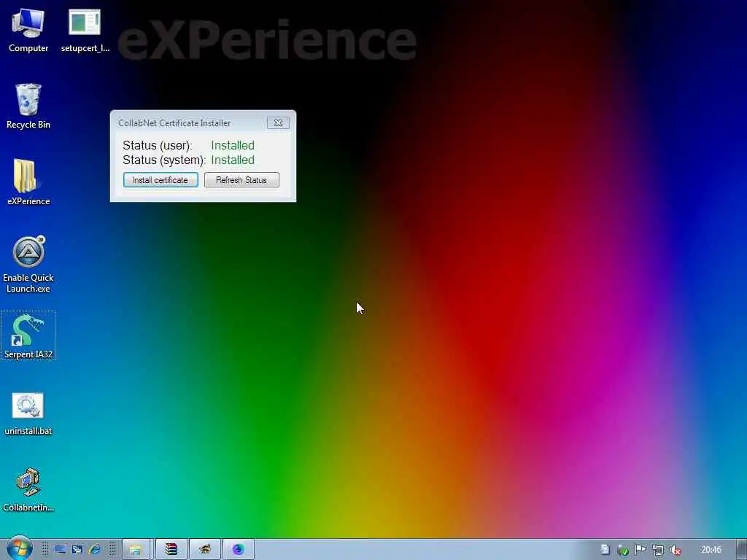Select the Serpent IA32 shortcut

(28, 335)
